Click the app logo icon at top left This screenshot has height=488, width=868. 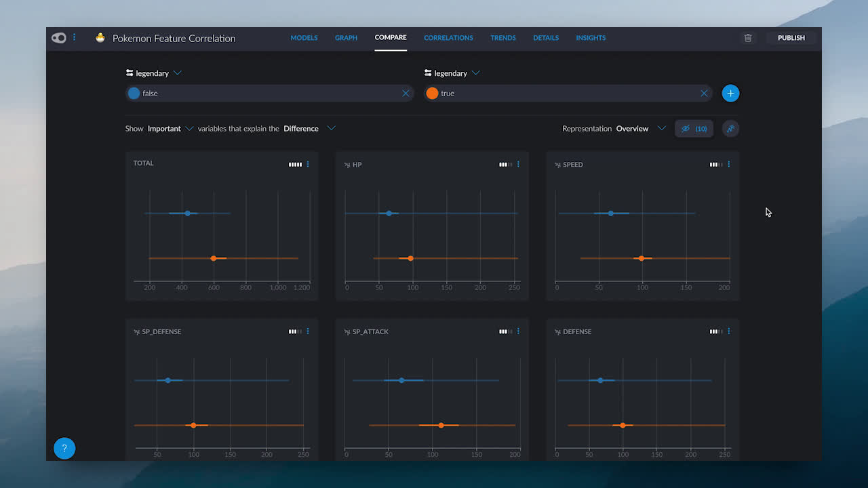click(x=59, y=38)
